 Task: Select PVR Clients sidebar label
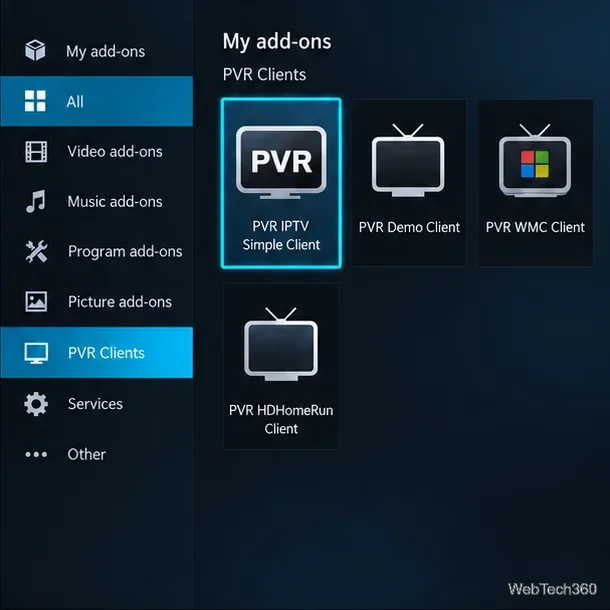pyautogui.click(x=106, y=353)
